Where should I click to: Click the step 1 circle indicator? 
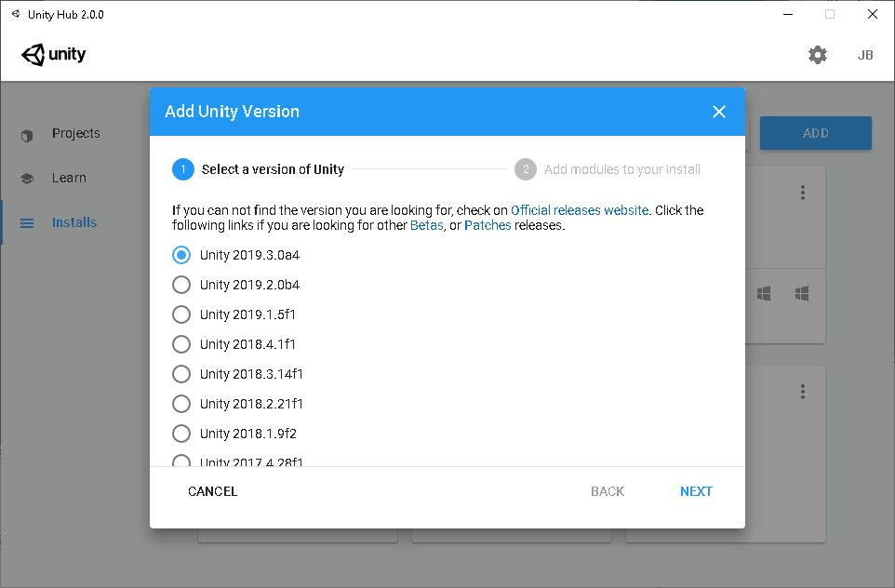183,169
